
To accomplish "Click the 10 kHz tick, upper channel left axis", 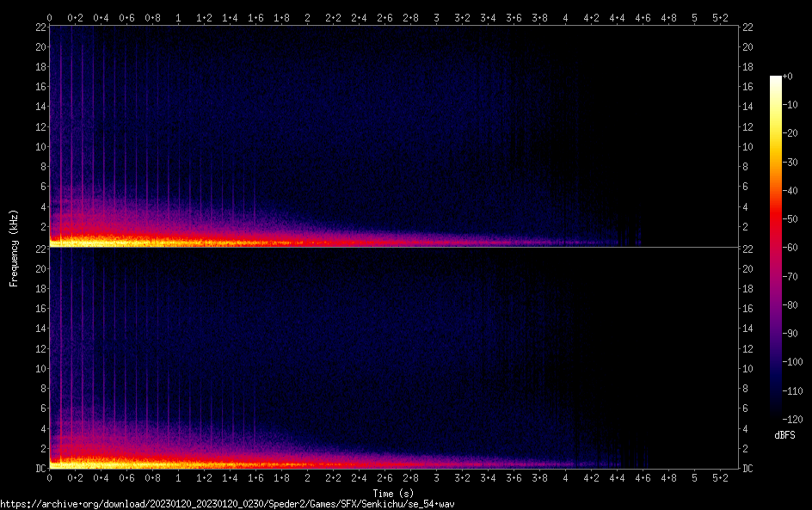I will pos(40,146).
